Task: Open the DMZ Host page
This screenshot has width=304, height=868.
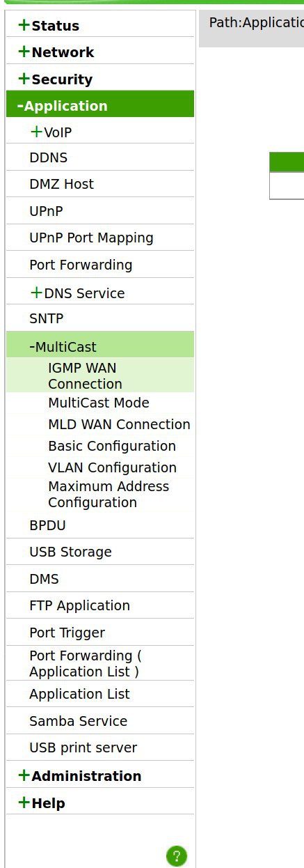Action: click(x=61, y=184)
